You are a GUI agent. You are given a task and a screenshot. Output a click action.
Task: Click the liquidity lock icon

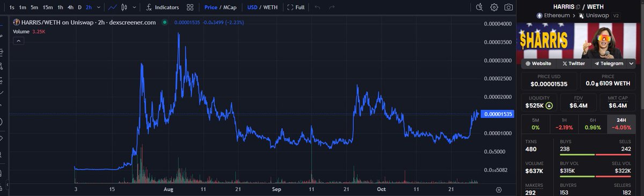pyautogui.click(x=549, y=106)
